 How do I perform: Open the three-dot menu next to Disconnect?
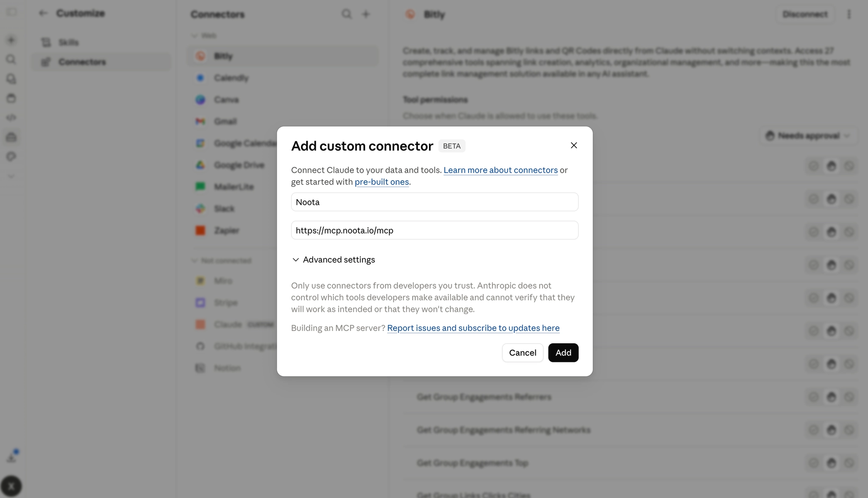849,14
